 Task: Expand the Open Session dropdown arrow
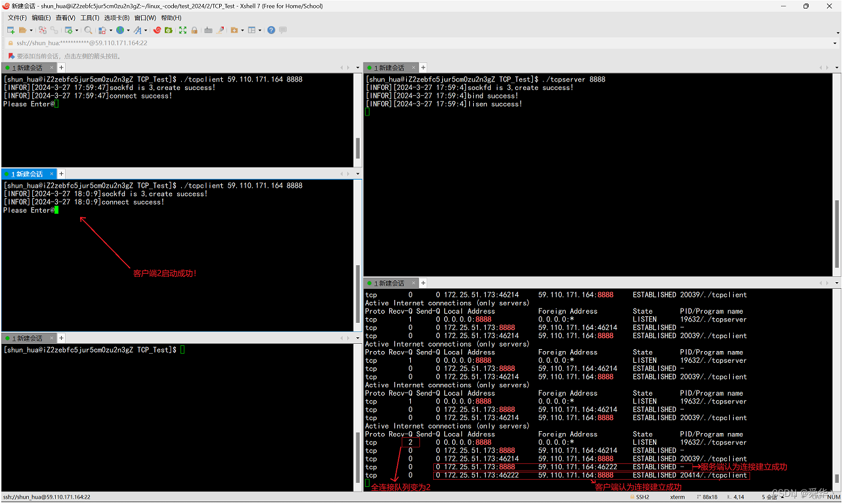[31, 30]
